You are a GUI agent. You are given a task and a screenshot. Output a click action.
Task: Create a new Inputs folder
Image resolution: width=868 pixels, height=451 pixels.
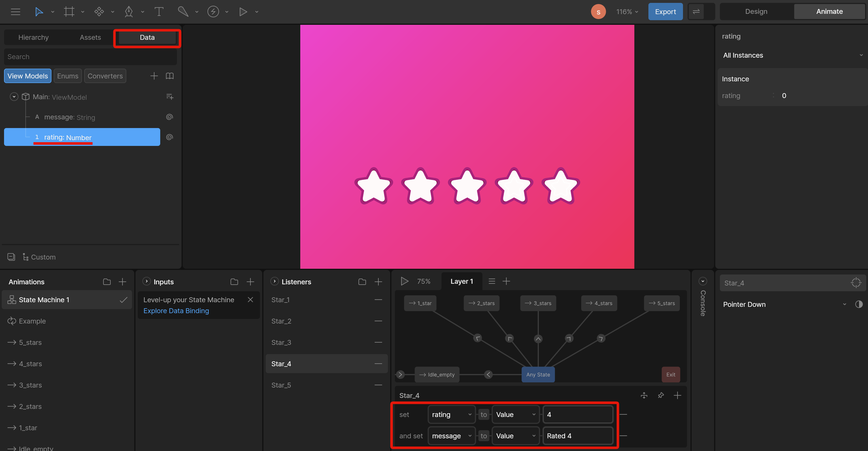click(x=234, y=282)
